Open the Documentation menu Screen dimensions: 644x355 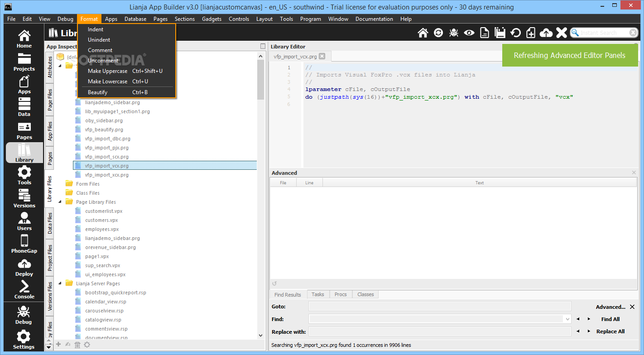(x=374, y=19)
